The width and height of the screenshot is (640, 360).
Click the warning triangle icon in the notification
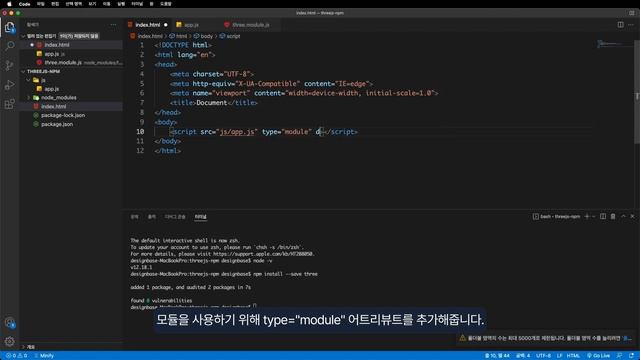(462, 338)
